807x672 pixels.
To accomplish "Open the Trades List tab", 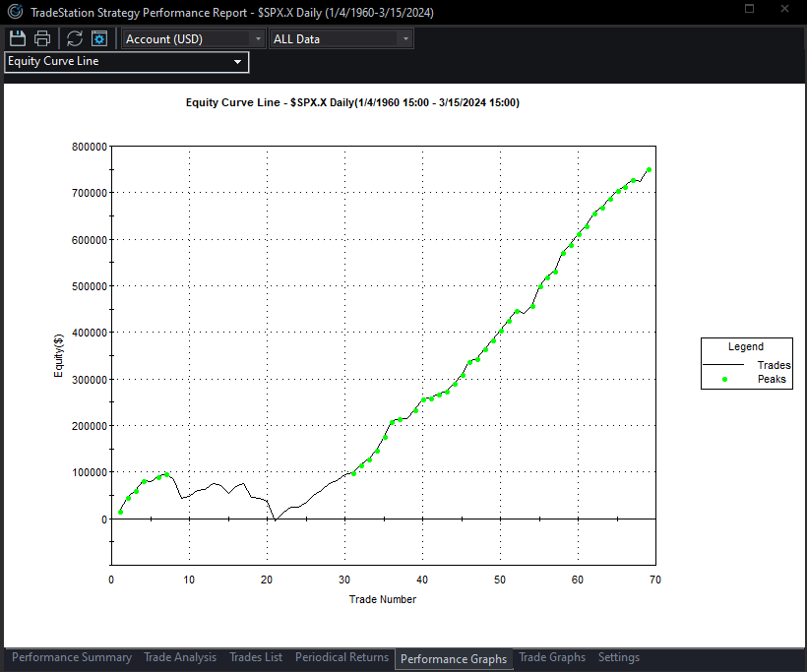I will (x=256, y=657).
